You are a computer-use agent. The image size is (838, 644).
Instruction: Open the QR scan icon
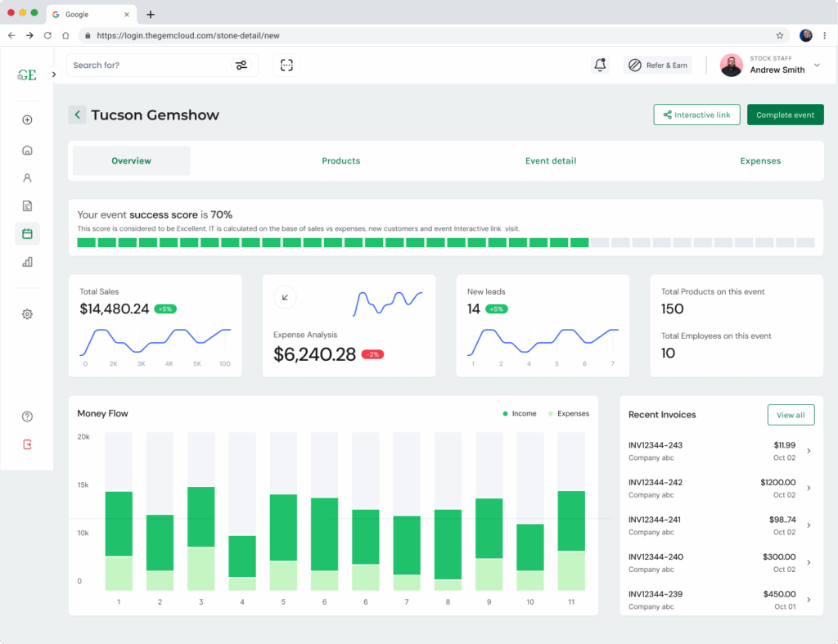286,65
